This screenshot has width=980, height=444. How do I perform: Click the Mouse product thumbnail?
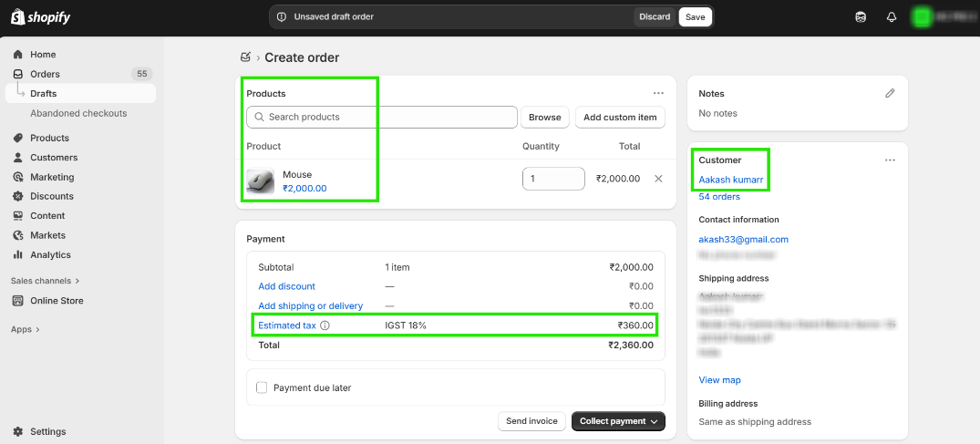click(261, 181)
